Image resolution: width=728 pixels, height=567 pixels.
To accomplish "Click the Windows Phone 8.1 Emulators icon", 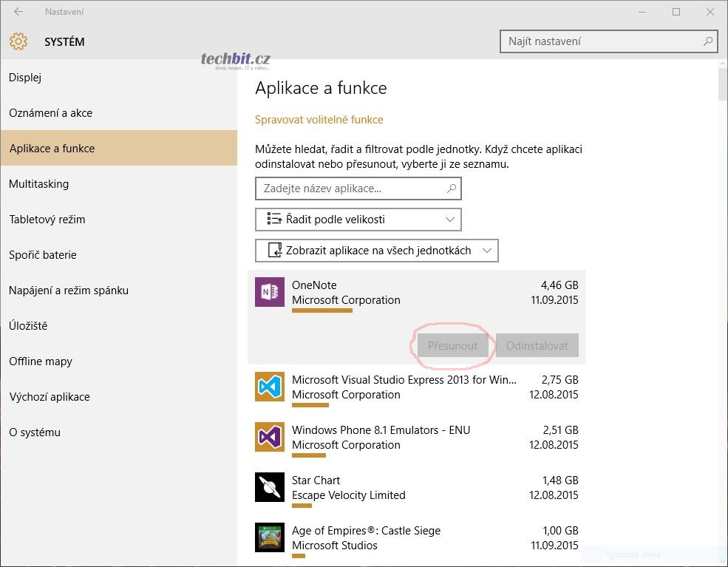I will (269, 437).
